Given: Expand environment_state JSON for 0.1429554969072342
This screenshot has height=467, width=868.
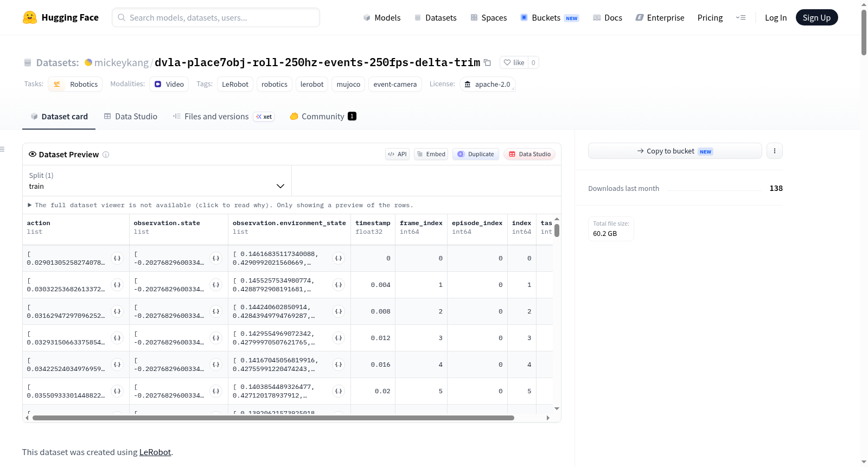Looking at the screenshot, I should (x=339, y=338).
